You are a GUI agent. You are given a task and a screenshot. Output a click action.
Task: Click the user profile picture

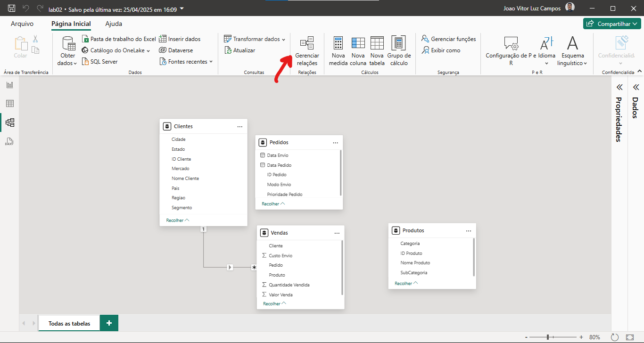click(x=570, y=8)
